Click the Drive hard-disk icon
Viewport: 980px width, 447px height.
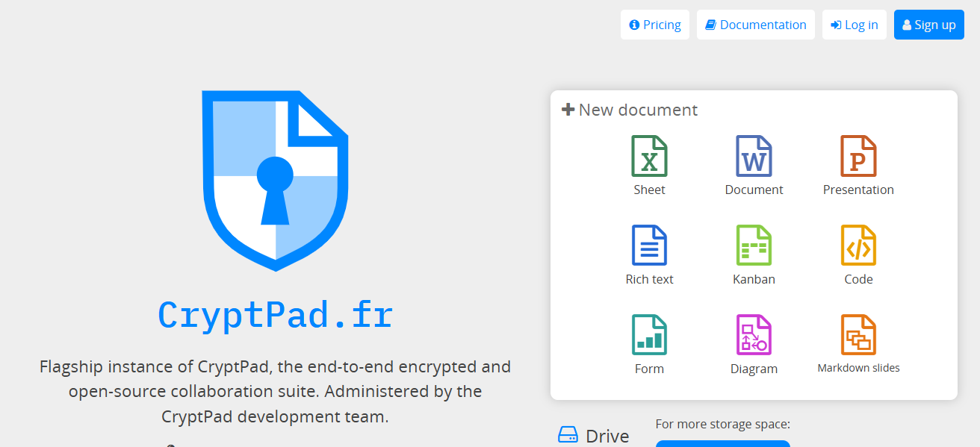click(568, 435)
